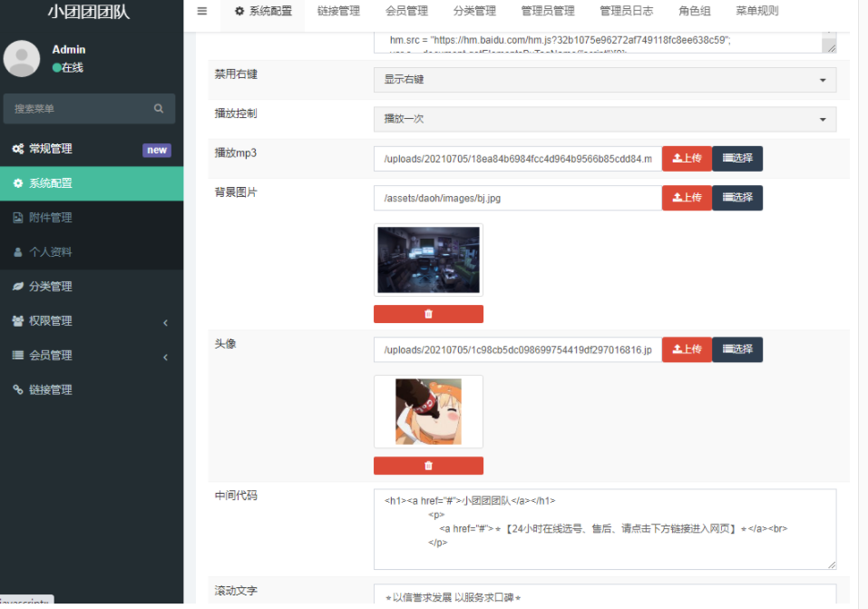Select the 系统配置 gear icon in sidebar
The width and height of the screenshot is (868, 609).
(x=16, y=183)
